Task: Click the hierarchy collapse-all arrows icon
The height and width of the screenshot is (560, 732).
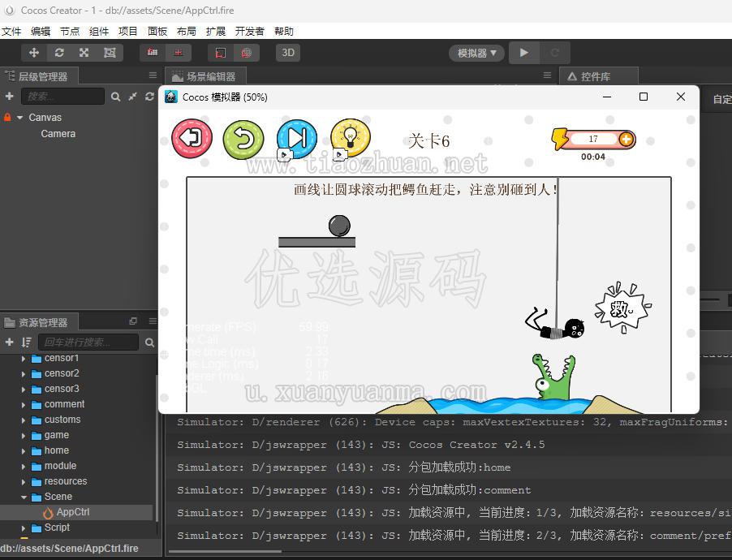Action: (132, 97)
